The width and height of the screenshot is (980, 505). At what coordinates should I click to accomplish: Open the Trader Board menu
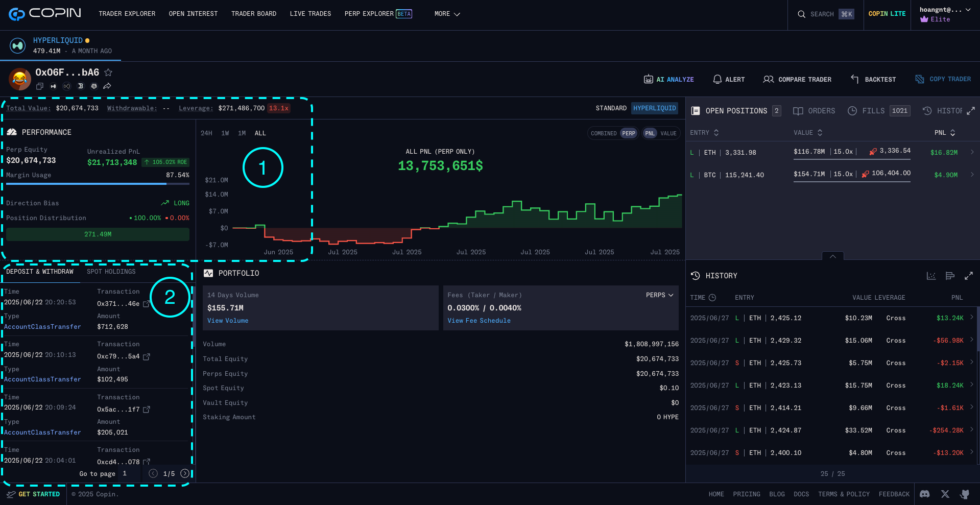[x=254, y=14]
